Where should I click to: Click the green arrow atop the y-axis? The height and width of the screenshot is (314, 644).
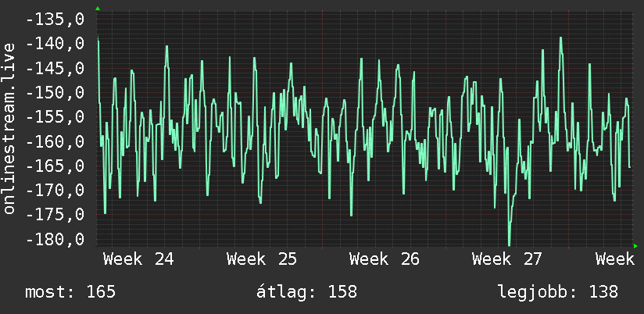pyautogui.click(x=98, y=9)
